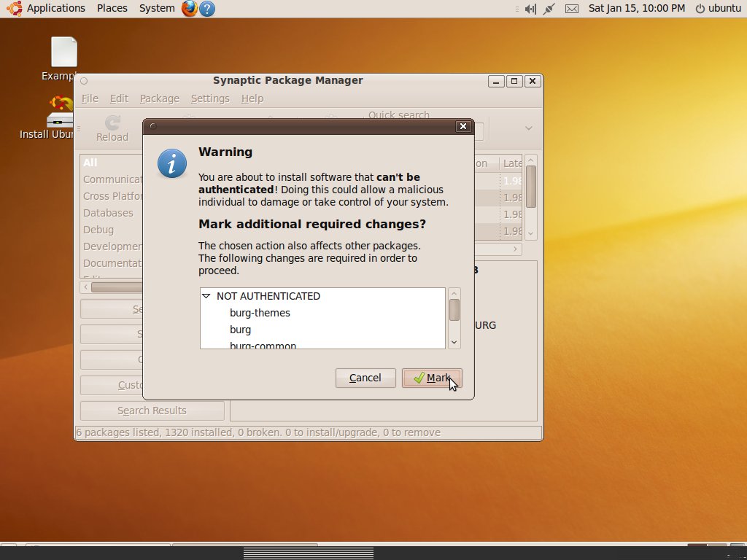
Task: Open the Edit menu in Synaptic
Action: click(x=119, y=98)
